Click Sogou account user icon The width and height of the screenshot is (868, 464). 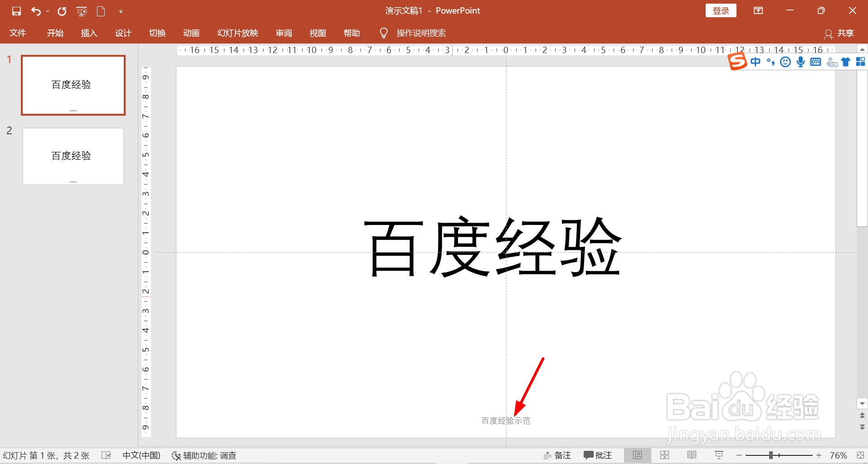[831, 62]
